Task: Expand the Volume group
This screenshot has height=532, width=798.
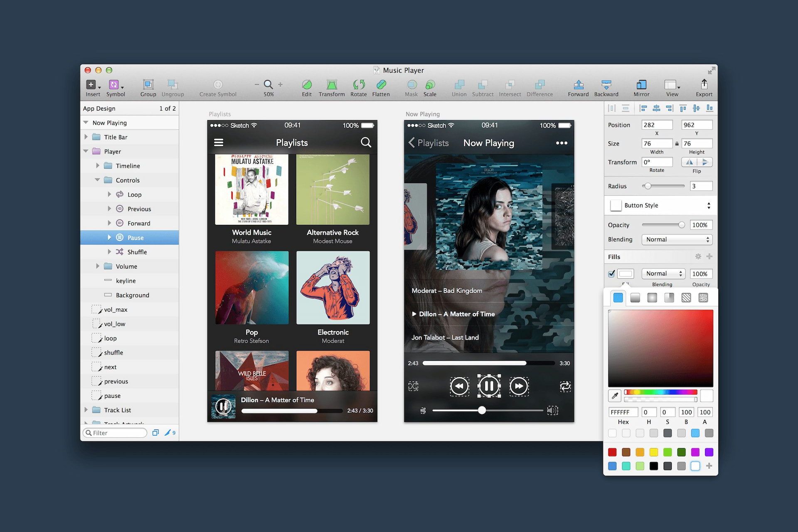Action: (x=98, y=266)
